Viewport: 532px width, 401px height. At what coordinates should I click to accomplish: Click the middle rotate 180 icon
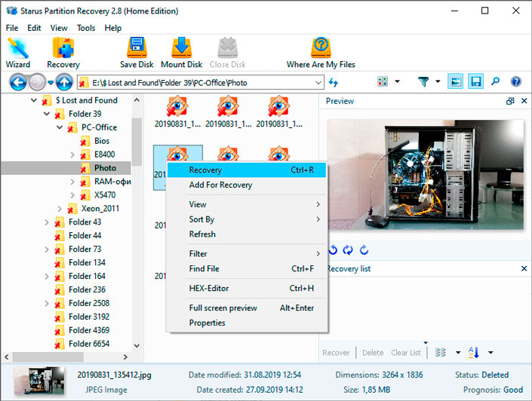(348, 249)
